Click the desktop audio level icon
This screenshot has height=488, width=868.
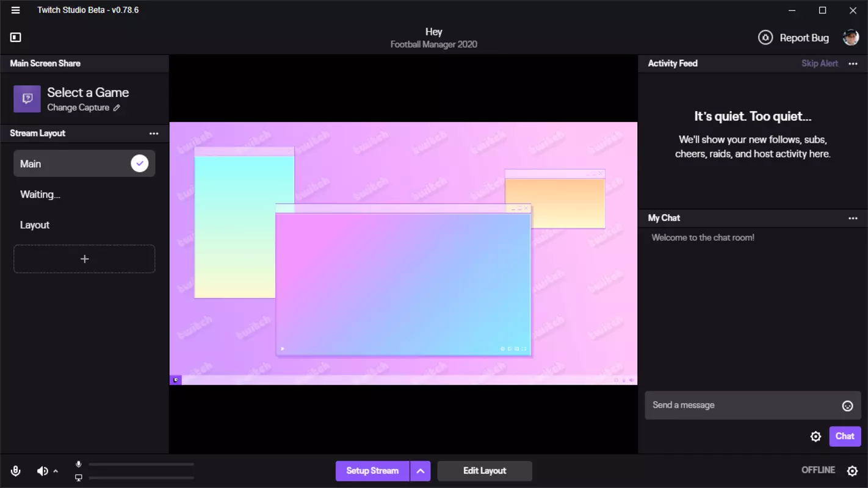pos(79,478)
